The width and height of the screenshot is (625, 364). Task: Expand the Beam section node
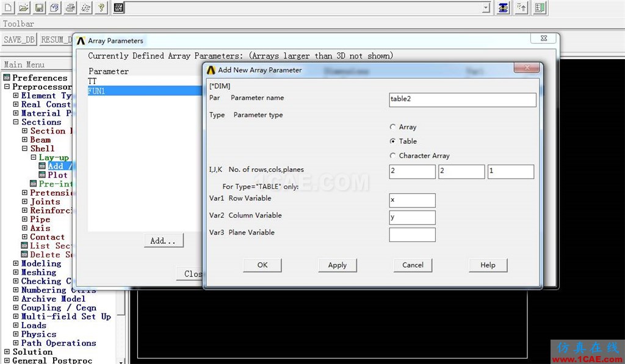(24, 140)
